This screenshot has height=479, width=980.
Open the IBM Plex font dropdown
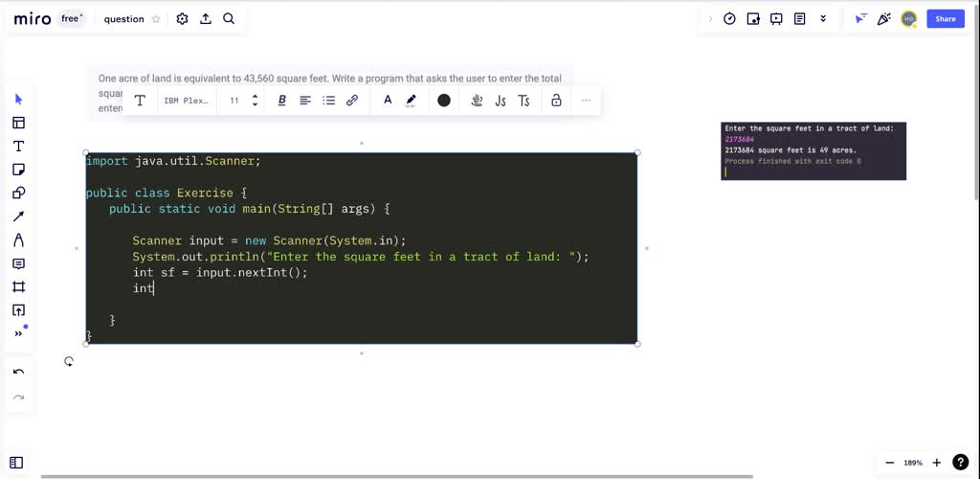click(x=186, y=101)
